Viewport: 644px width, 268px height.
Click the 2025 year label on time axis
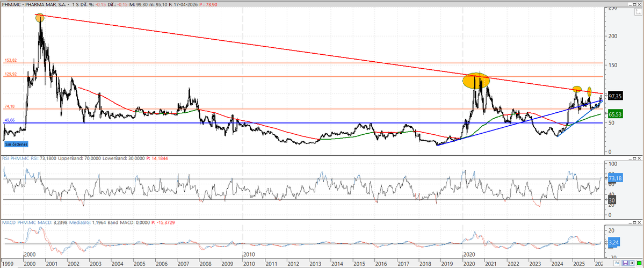[x=578, y=263]
